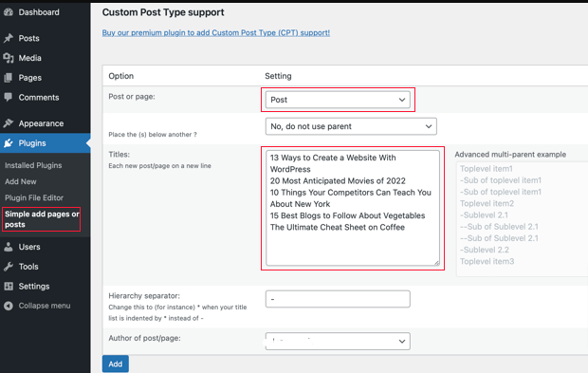The width and height of the screenshot is (588, 373).
Task: Click the blue Add button
Action: click(x=116, y=364)
